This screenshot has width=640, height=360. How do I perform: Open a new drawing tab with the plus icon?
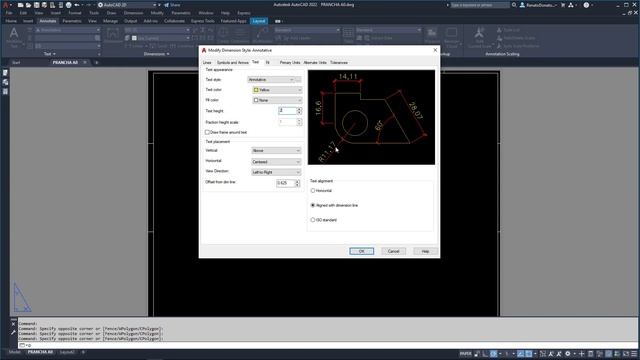(97, 62)
